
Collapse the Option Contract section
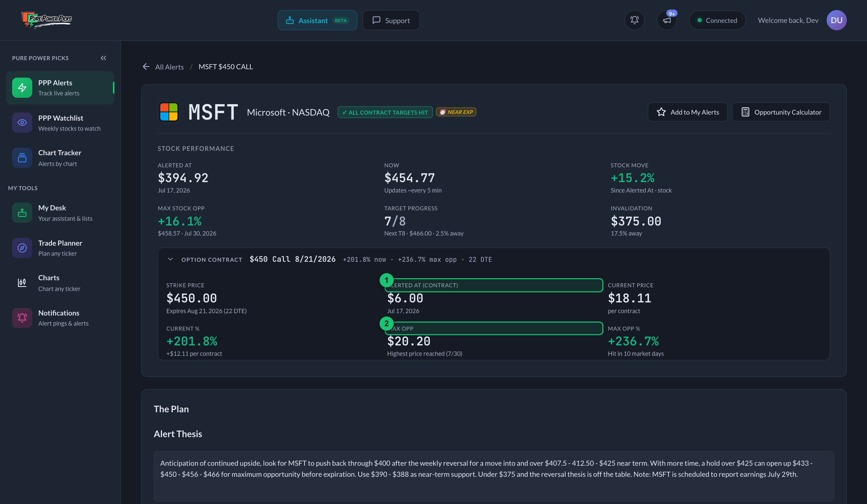tap(170, 259)
